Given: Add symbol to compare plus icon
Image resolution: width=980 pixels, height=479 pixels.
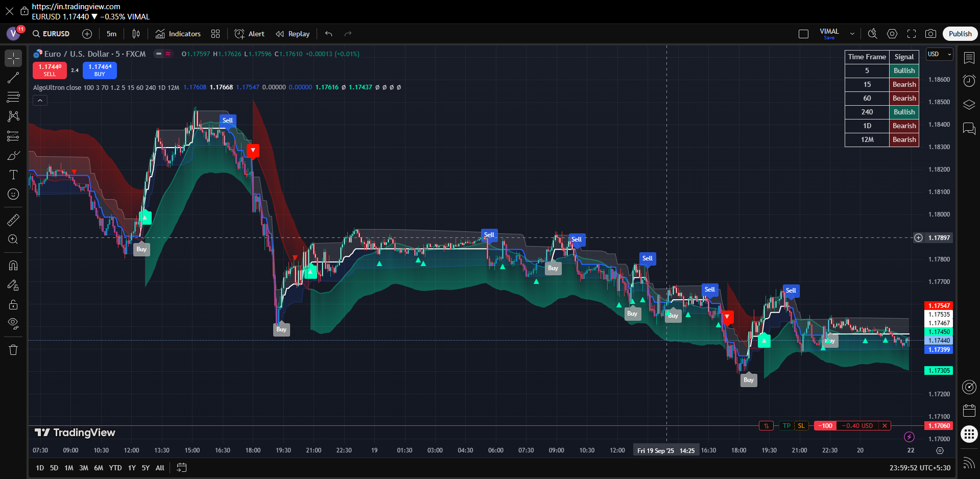Looking at the screenshot, I should [87, 34].
